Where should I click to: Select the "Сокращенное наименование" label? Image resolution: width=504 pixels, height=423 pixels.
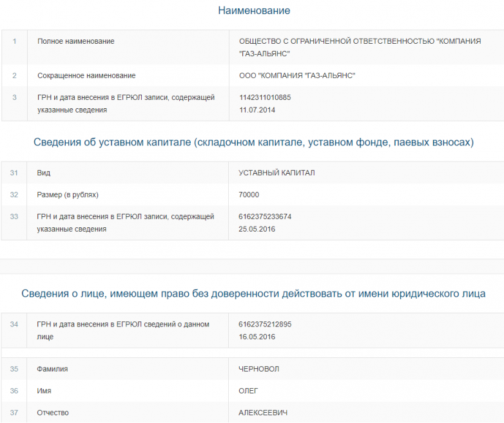point(86,76)
